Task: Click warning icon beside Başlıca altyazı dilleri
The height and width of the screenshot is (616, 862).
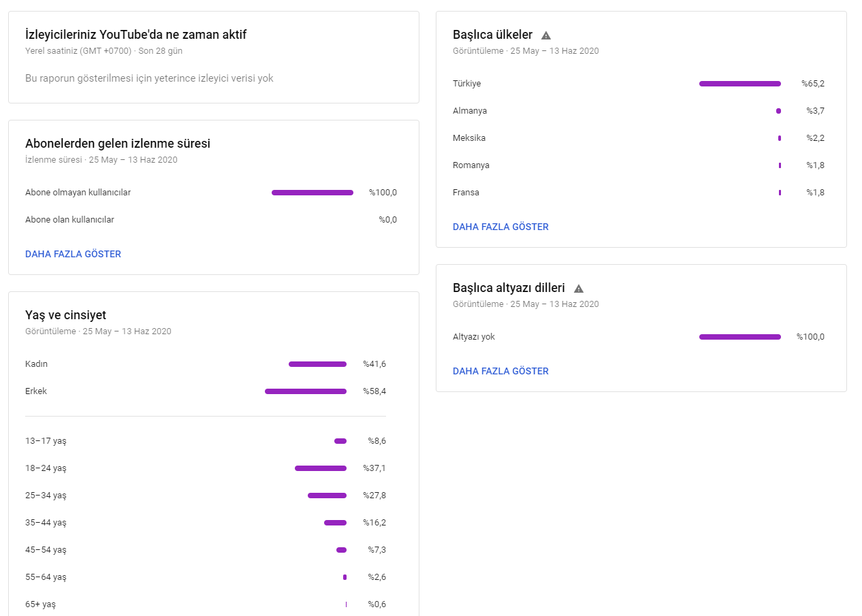Action: pyautogui.click(x=579, y=289)
